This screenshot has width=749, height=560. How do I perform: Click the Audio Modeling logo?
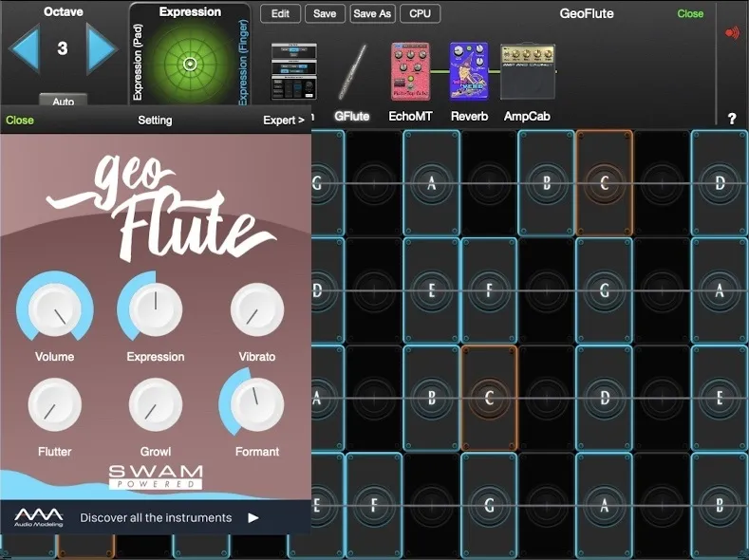[39, 517]
